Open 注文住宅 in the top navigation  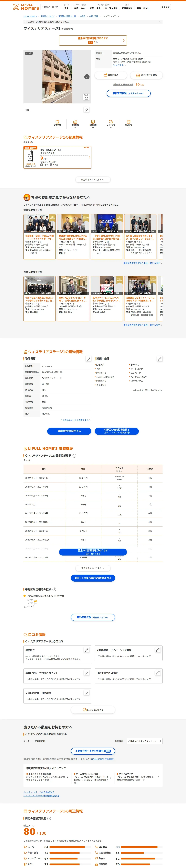113,8
